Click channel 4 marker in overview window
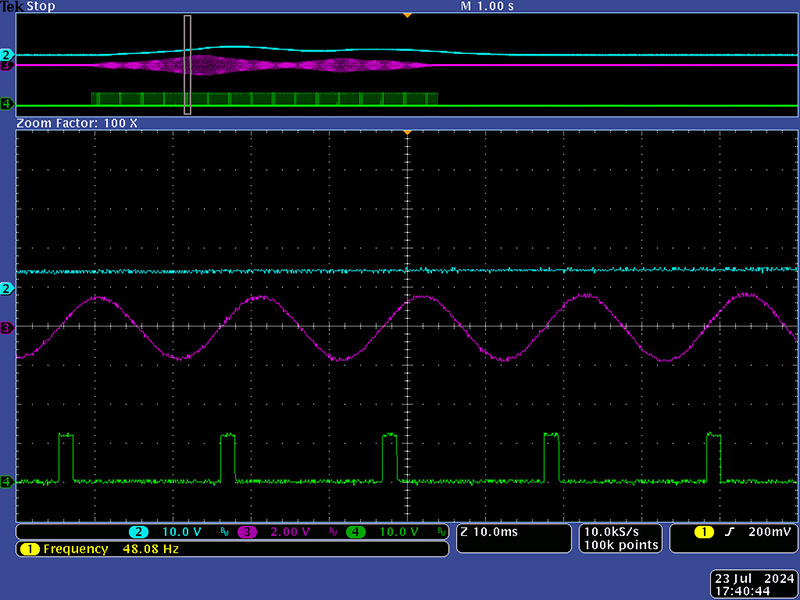The image size is (800, 600). [x=6, y=104]
